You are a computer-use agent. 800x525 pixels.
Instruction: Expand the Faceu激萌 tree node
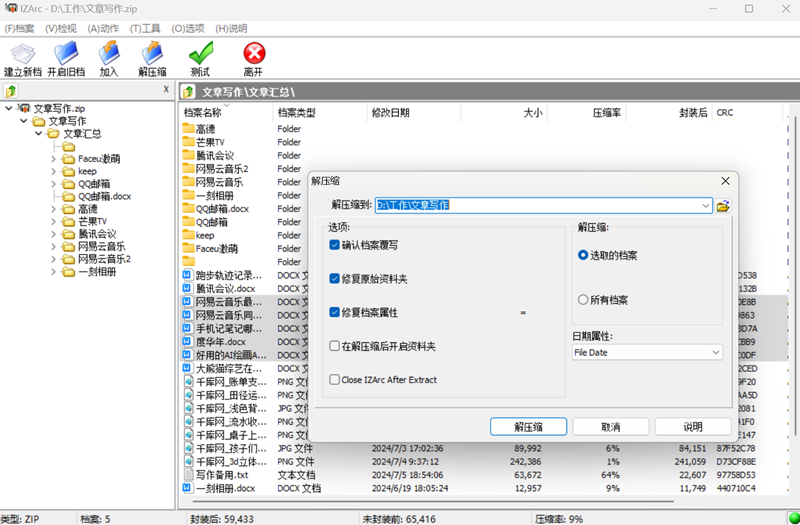54,159
